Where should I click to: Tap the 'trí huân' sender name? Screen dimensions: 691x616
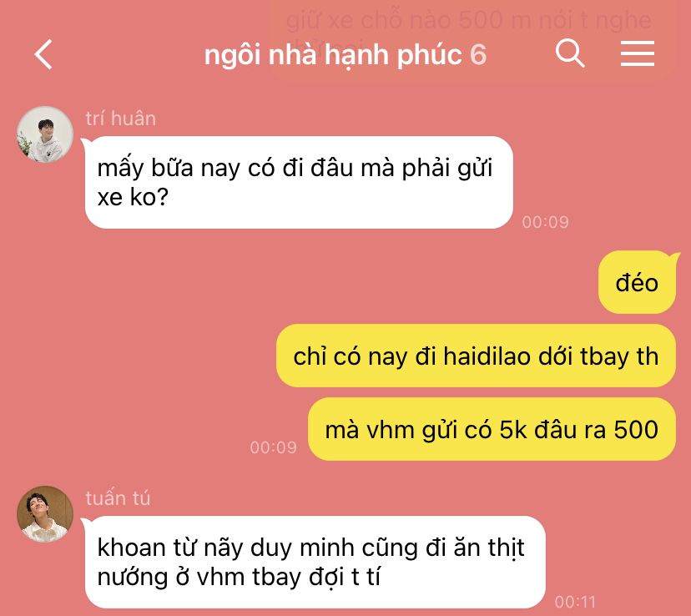[120, 119]
